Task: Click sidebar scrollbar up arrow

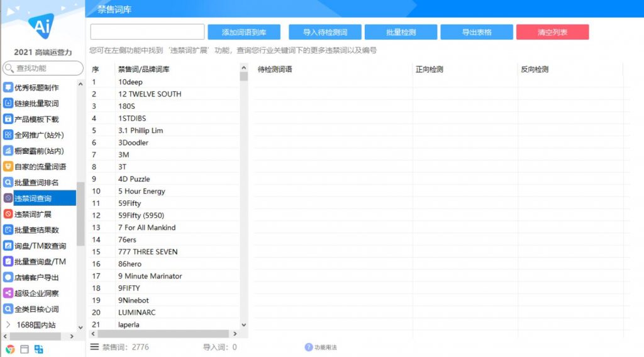Action: tap(80, 84)
